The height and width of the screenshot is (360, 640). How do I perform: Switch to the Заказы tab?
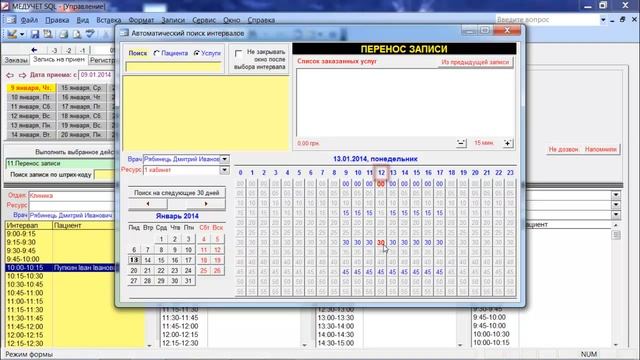pos(16,60)
